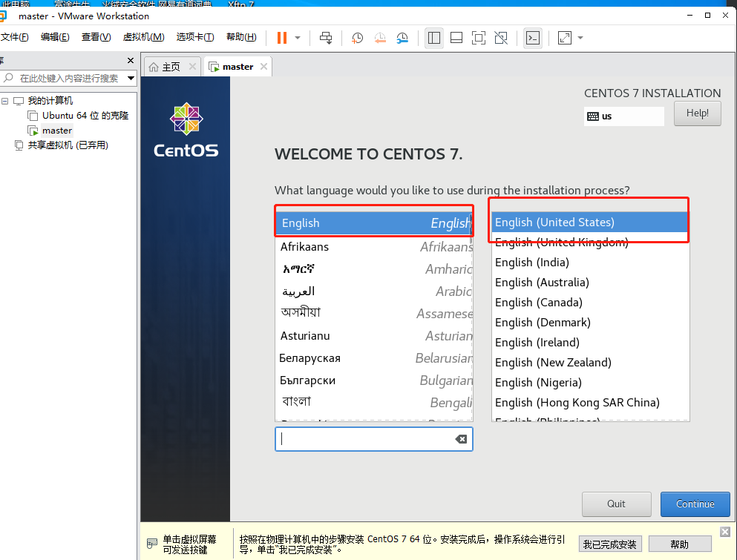Select English (Ireland) locale
Viewport: 737px width, 560px height.
[590, 343]
